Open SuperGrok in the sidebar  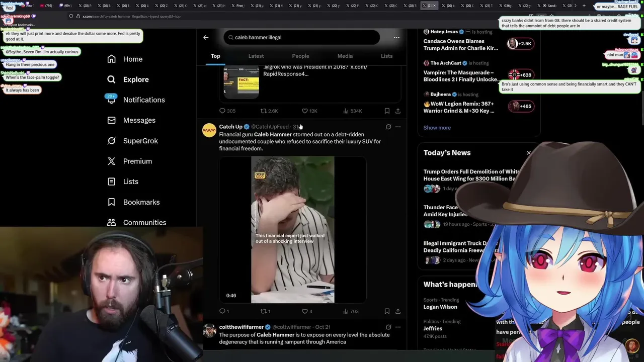coord(140,141)
